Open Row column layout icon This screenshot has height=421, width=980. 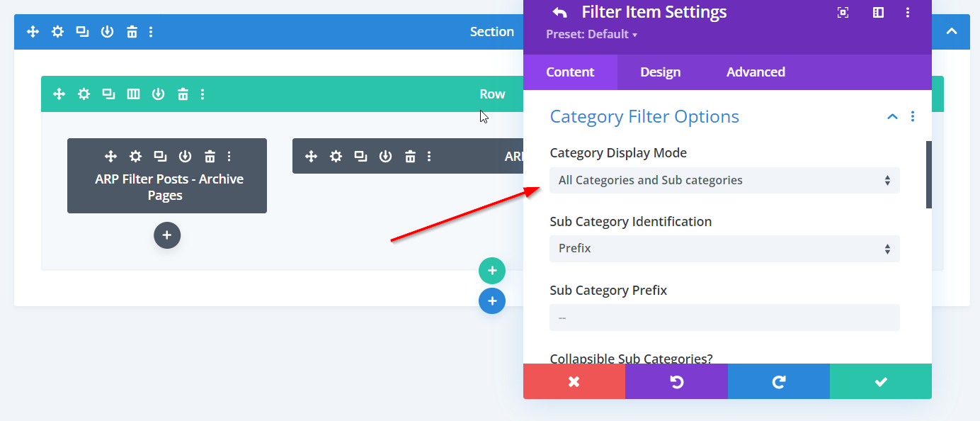coord(133,94)
